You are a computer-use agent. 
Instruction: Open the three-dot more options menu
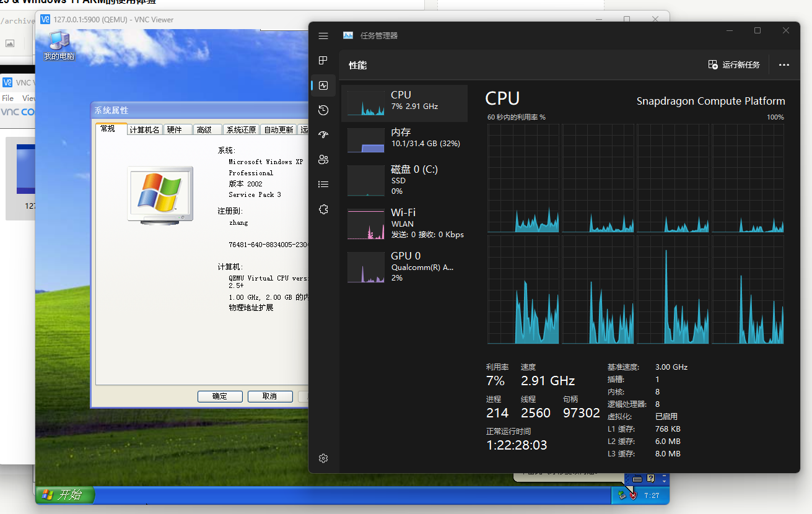click(784, 65)
